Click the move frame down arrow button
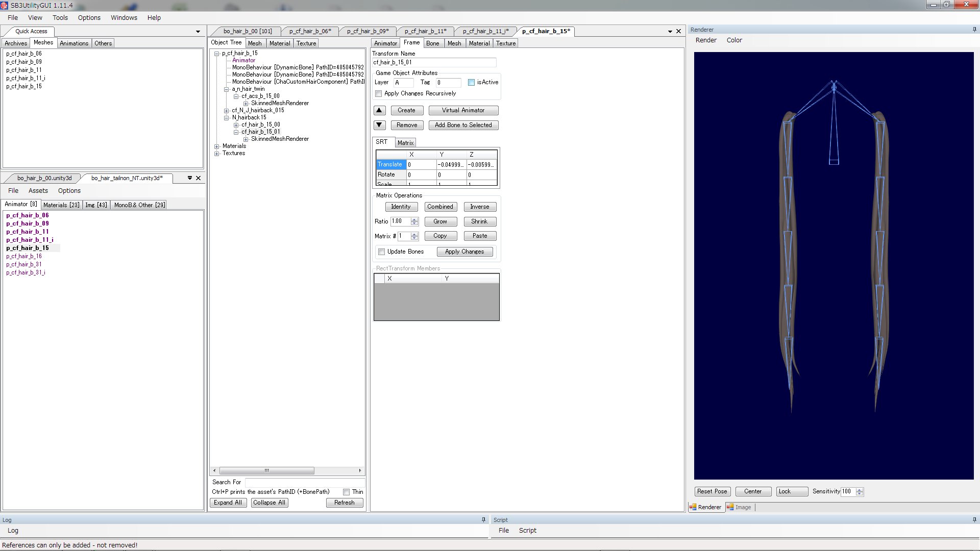 click(379, 125)
